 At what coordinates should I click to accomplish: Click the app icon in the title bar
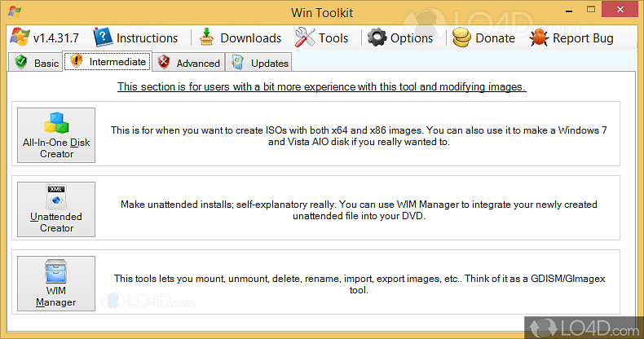click(x=15, y=11)
